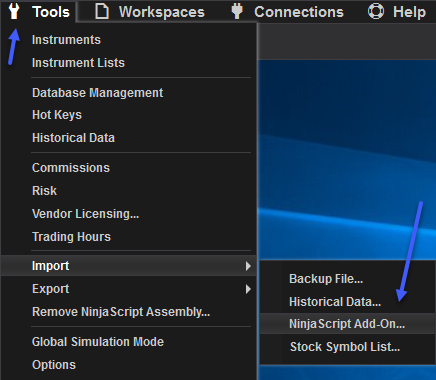Toggle Global Simulation Mode
436x380 pixels.
click(98, 342)
